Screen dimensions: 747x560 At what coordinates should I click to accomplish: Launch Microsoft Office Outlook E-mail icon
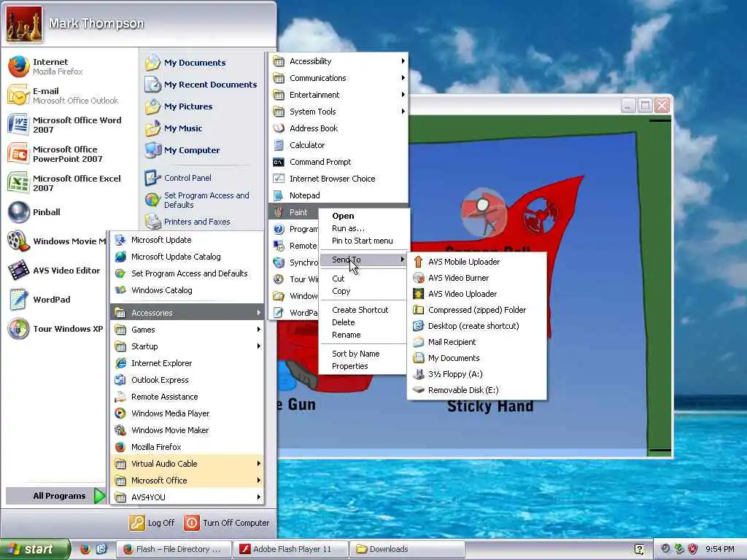coord(19,96)
